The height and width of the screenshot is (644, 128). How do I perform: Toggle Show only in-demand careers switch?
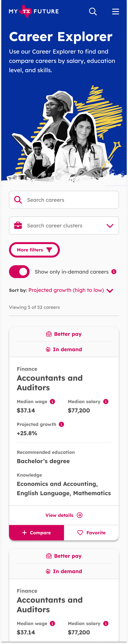19,272
